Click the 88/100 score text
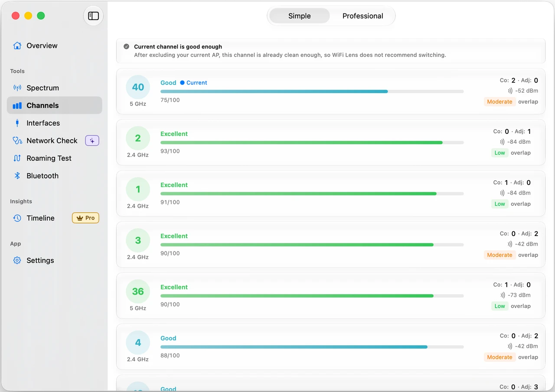This screenshot has height=392, width=555. point(170,356)
